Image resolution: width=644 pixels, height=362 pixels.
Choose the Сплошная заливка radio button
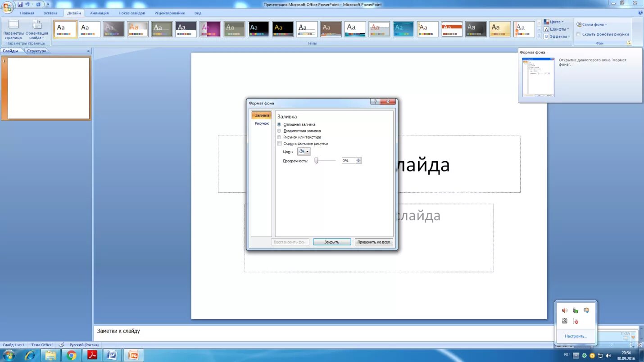click(279, 124)
